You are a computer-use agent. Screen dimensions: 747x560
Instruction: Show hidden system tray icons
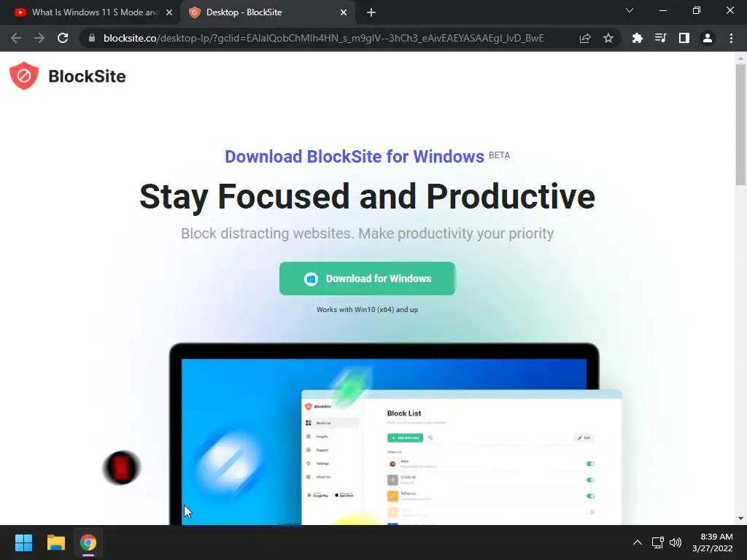[x=637, y=542]
